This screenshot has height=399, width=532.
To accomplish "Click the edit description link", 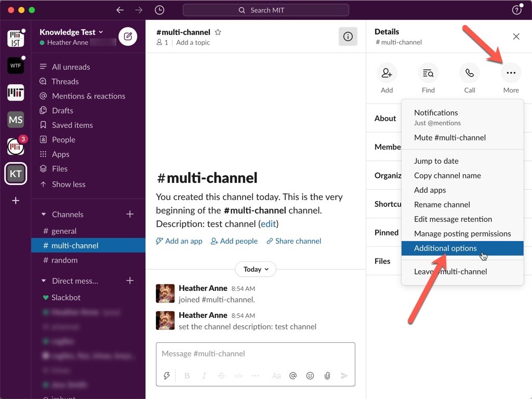I will [268, 224].
